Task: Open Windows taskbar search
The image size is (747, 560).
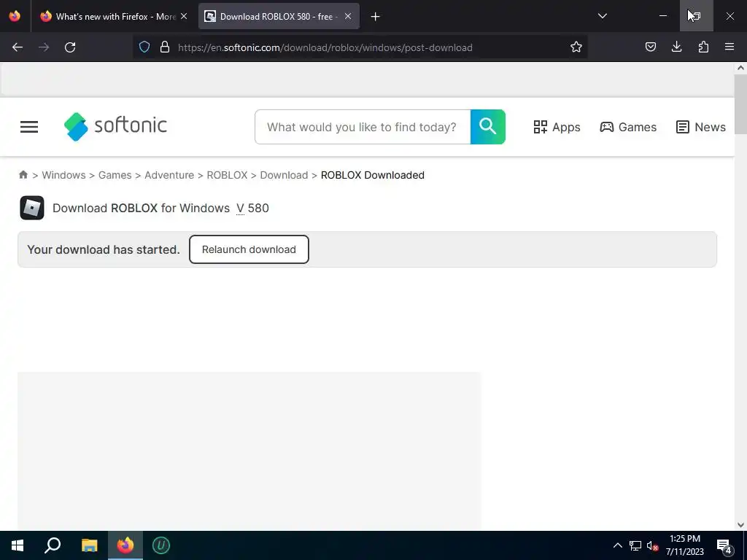Action: pyautogui.click(x=53, y=545)
